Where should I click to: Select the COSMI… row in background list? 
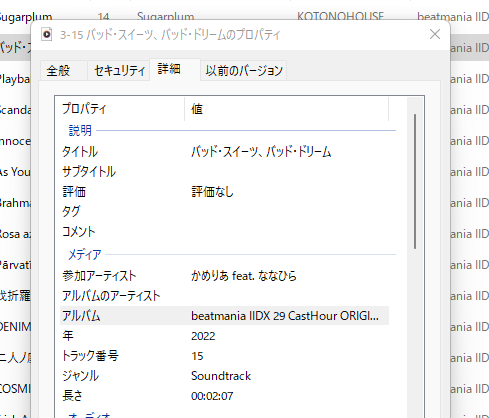coord(15,389)
